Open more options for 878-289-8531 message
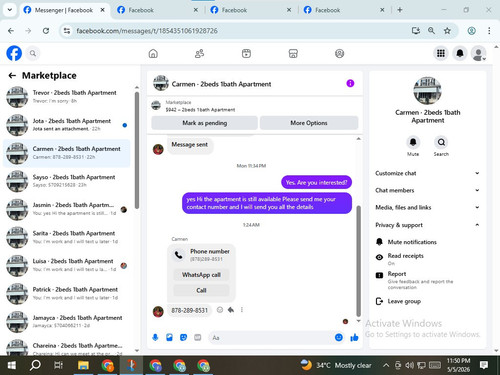 [x=242, y=310]
